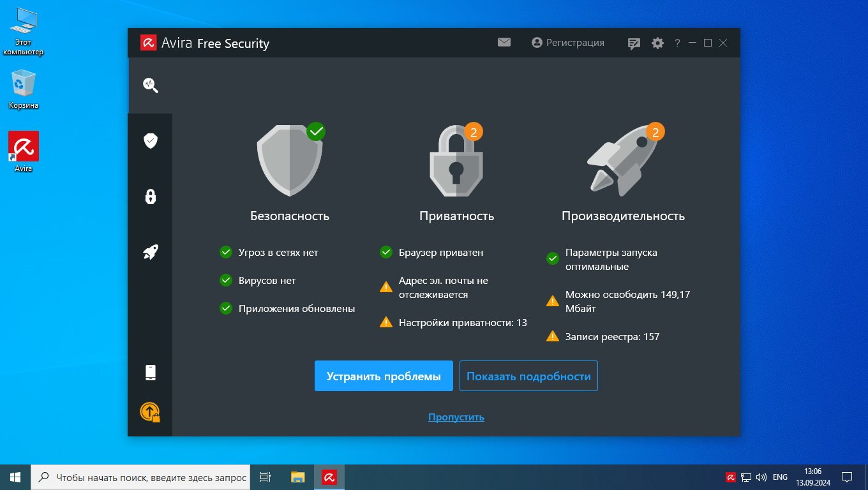This screenshot has width=868, height=490.
Task: Open the help question mark
Action: coord(677,43)
